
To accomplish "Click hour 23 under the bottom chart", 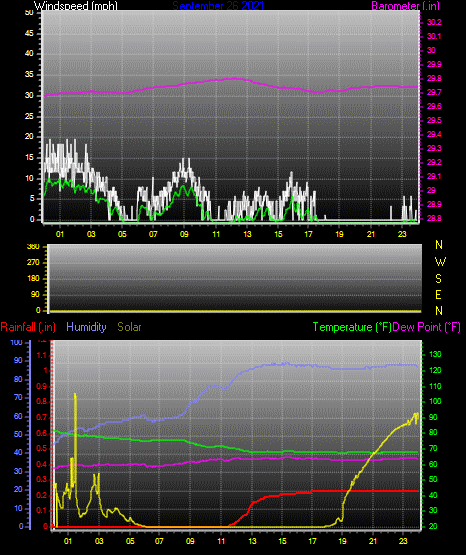I will [403, 541].
